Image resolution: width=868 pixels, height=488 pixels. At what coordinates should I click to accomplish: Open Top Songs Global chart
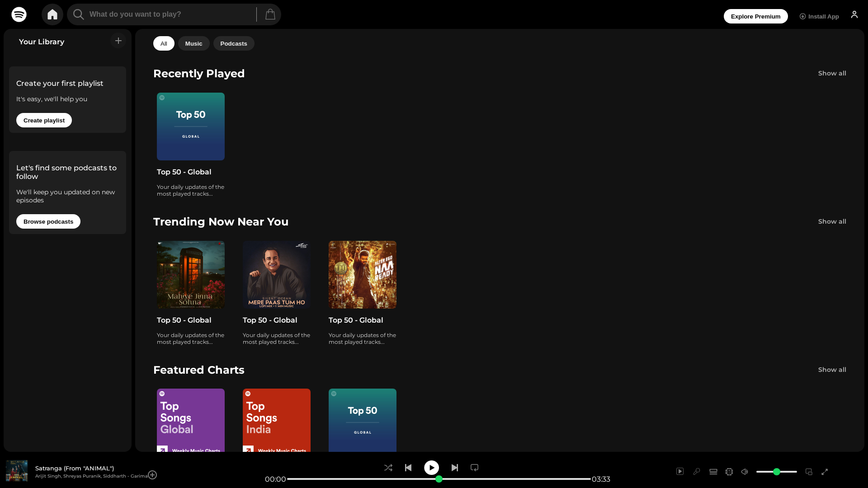(x=191, y=420)
